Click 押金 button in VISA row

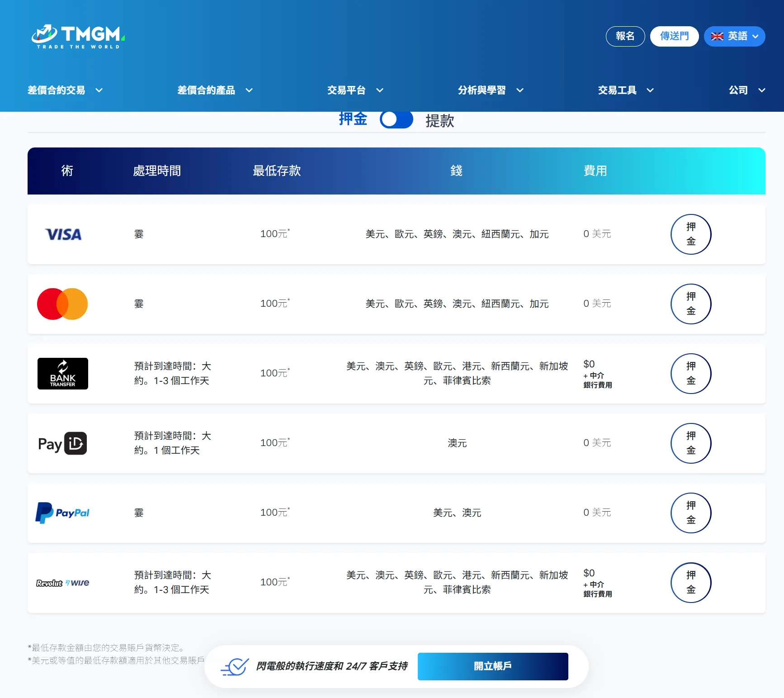(691, 234)
